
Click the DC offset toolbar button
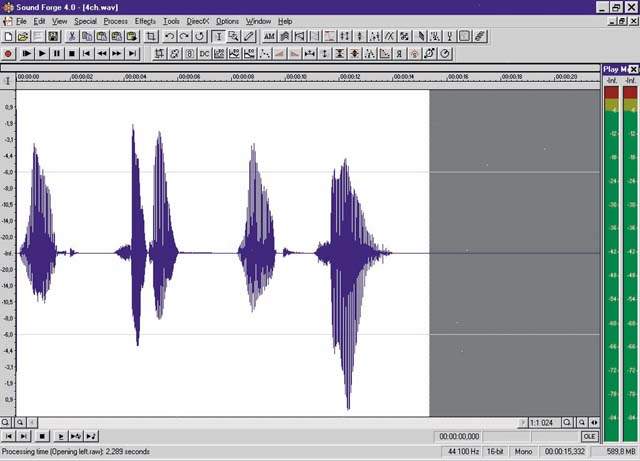coord(203,52)
